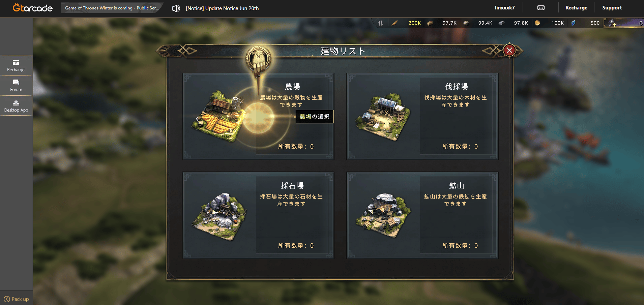Open the mail envelope icon

click(541, 8)
